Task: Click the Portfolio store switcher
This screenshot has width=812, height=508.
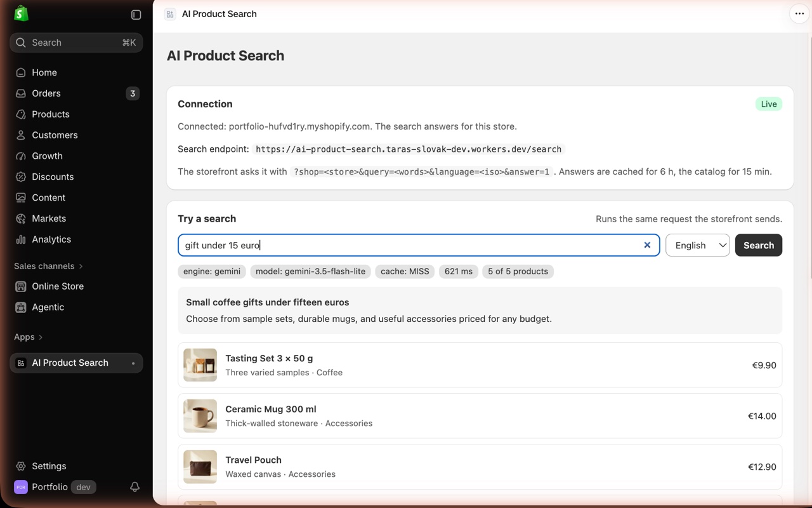Action: pos(55,487)
